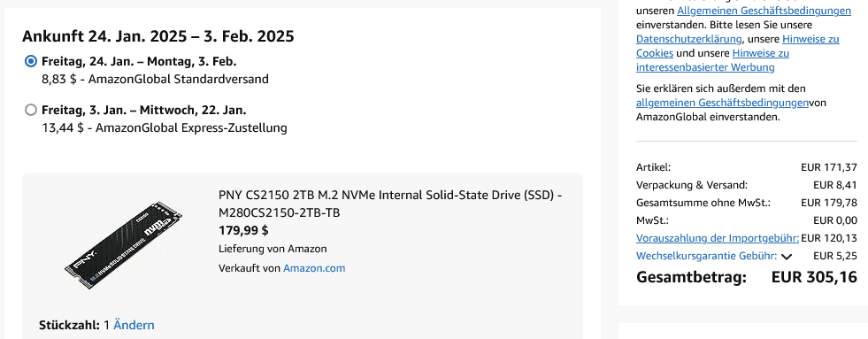This screenshot has width=868, height=339.
Task: Open the Amazon.com seller link
Action: click(314, 268)
